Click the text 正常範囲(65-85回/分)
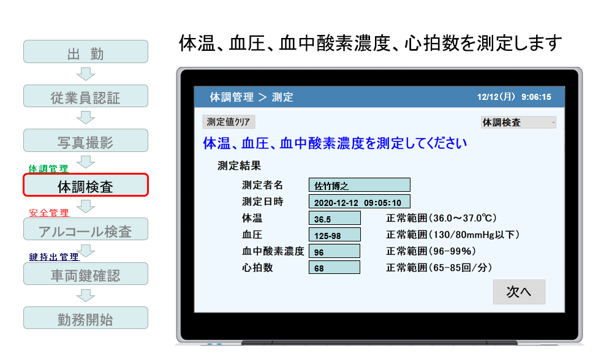The image size is (609, 364). pyautogui.click(x=439, y=267)
